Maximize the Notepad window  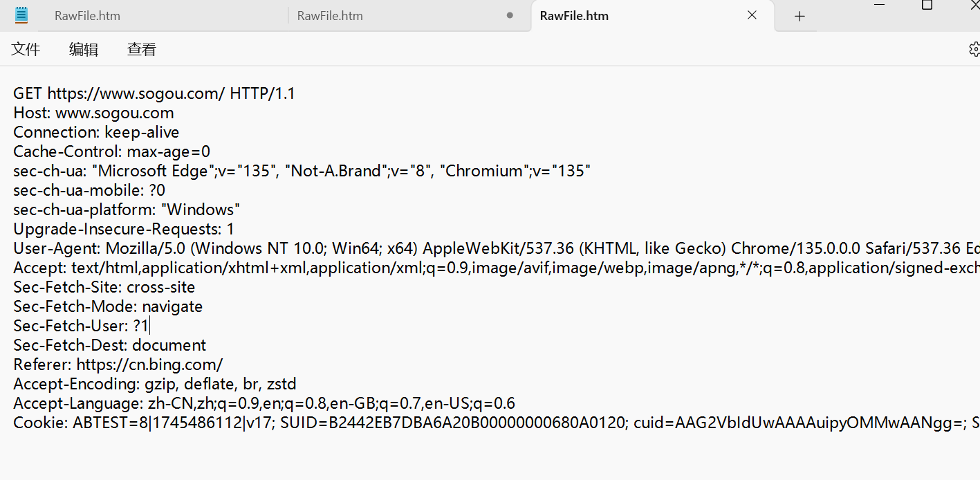(x=927, y=4)
